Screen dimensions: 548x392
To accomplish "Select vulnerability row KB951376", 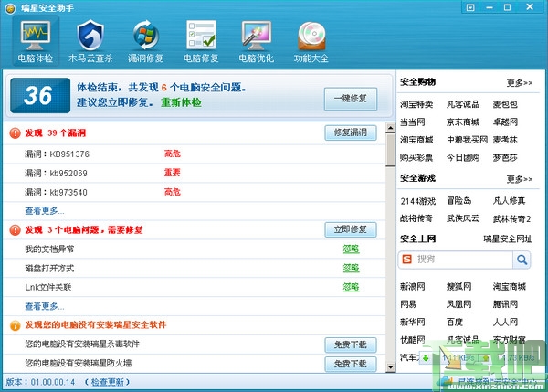I will [x=195, y=154].
